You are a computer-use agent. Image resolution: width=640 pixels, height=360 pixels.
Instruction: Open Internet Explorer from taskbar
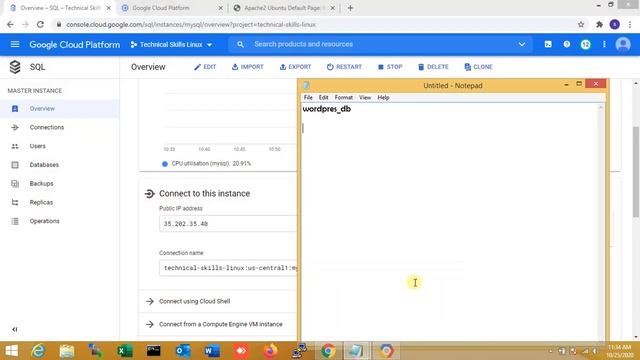[38, 351]
